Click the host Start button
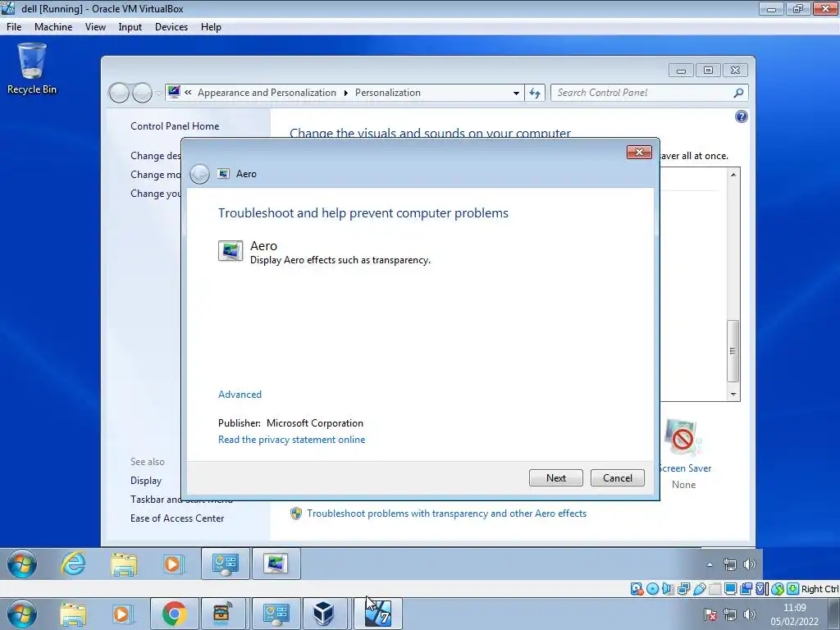 pyautogui.click(x=22, y=614)
